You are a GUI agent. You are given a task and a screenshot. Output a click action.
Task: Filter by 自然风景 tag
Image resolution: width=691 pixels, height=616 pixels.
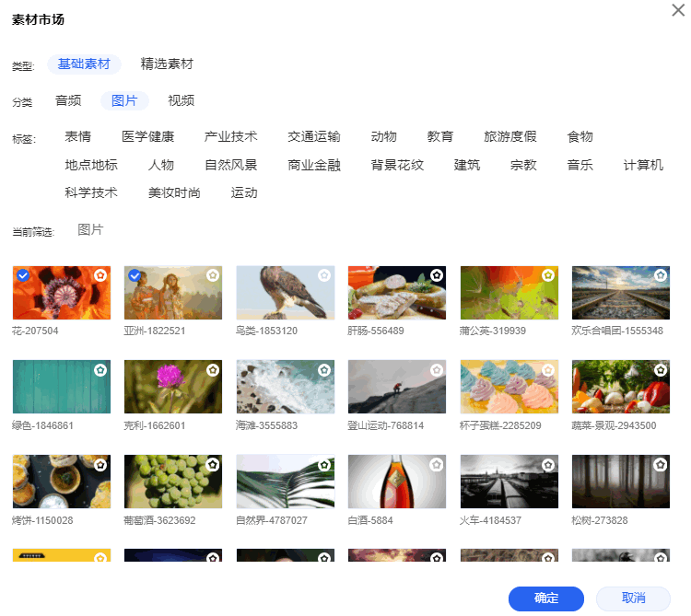click(x=231, y=165)
